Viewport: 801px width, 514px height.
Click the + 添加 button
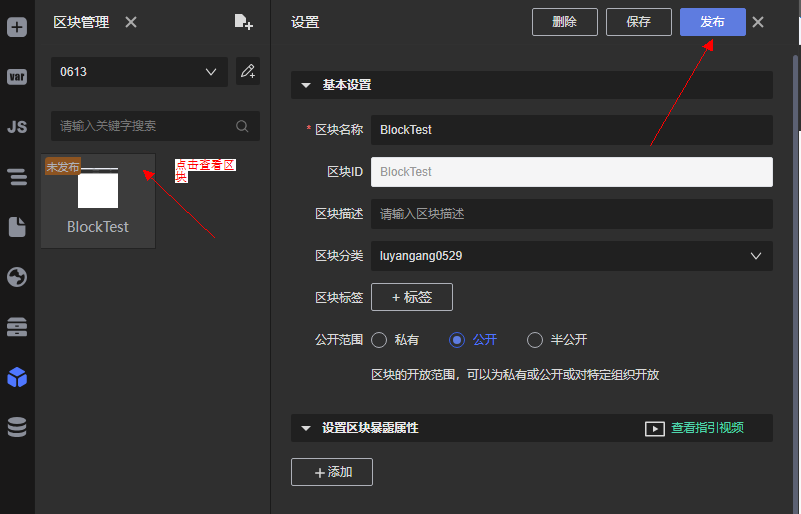(332, 472)
